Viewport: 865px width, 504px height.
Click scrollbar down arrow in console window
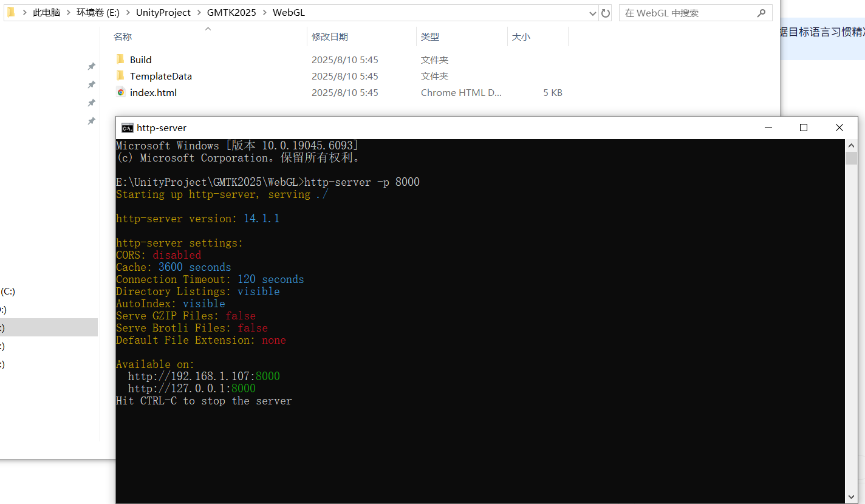851,496
